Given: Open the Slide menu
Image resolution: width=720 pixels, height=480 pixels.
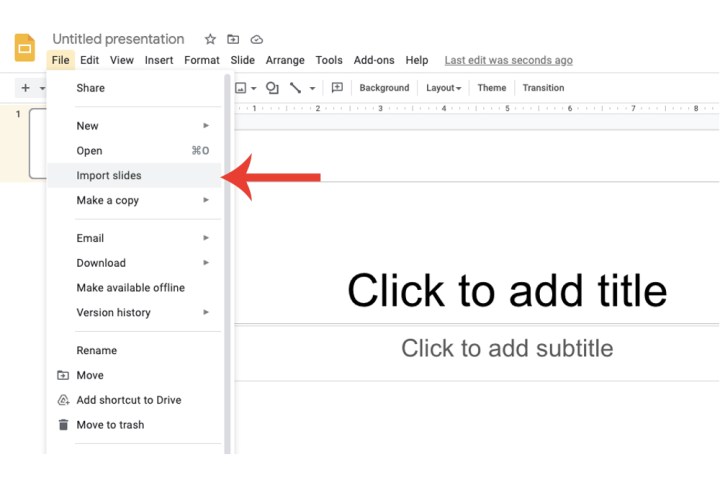Looking at the screenshot, I should 242,61.
